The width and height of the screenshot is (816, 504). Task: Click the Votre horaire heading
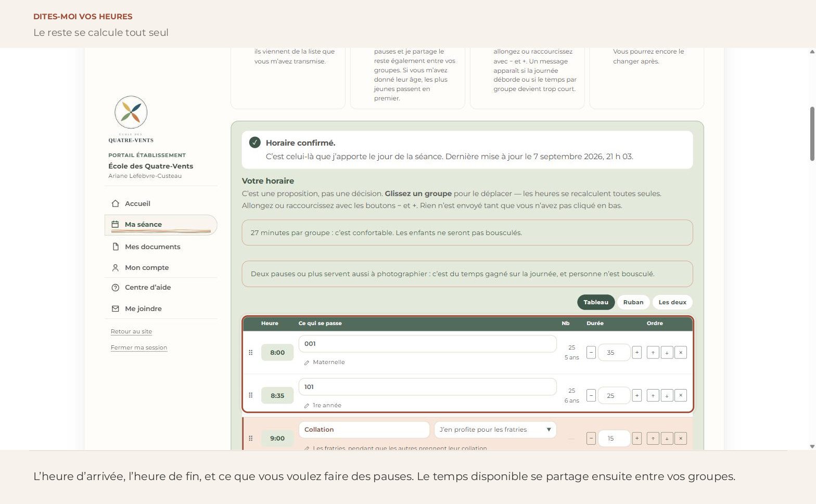pos(268,181)
